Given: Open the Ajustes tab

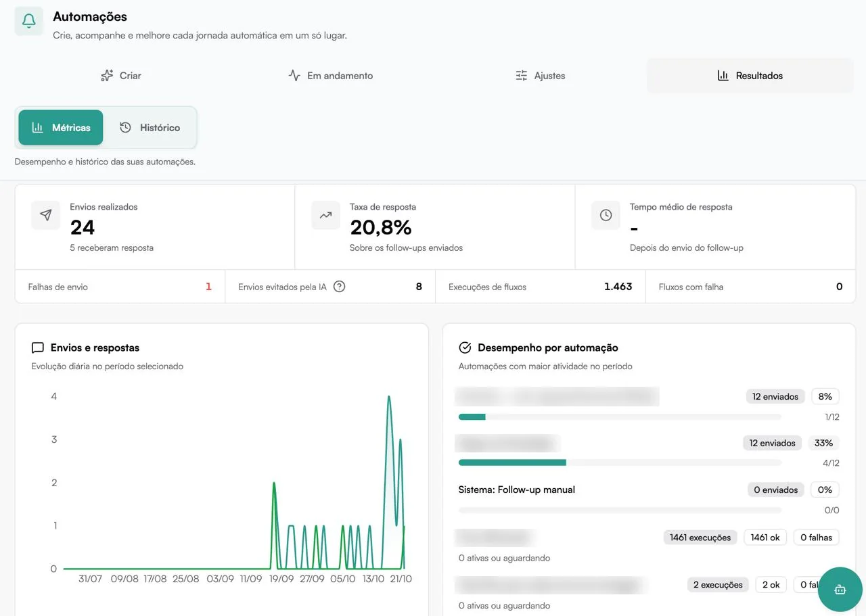Looking at the screenshot, I should point(541,76).
